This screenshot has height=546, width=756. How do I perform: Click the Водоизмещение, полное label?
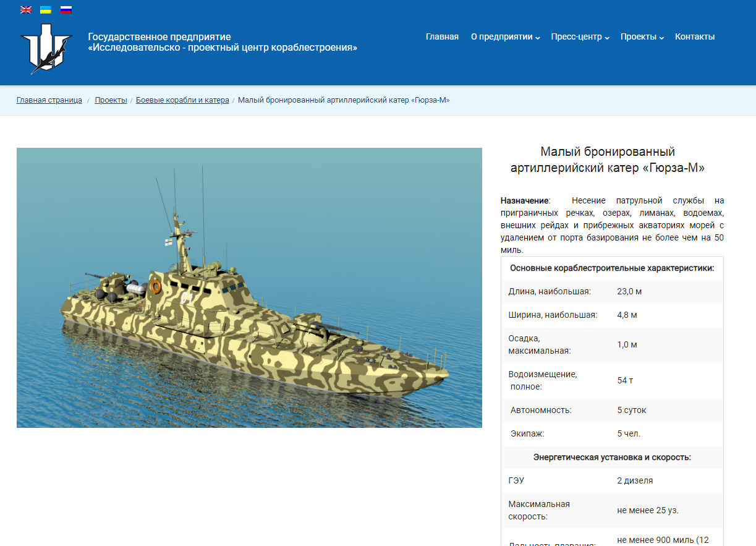(x=543, y=380)
